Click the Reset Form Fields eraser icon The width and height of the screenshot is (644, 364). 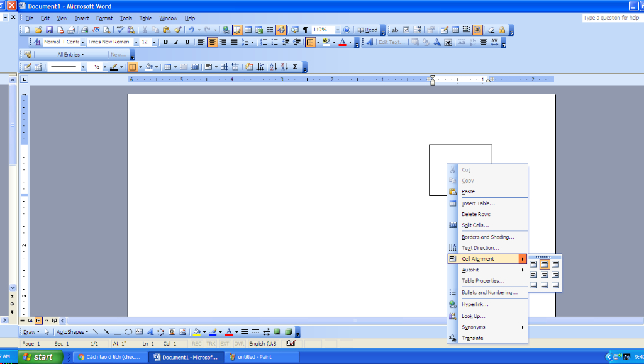[x=491, y=30]
